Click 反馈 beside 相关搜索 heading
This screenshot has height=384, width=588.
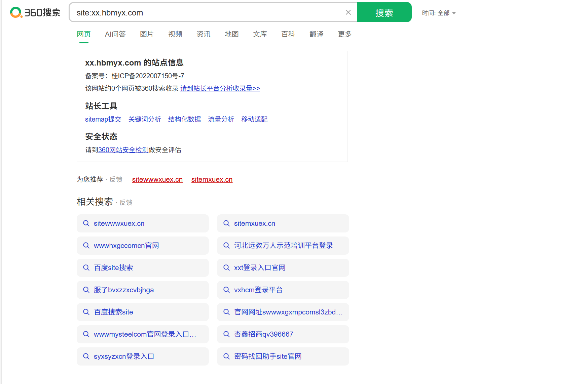tap(126, 203)
